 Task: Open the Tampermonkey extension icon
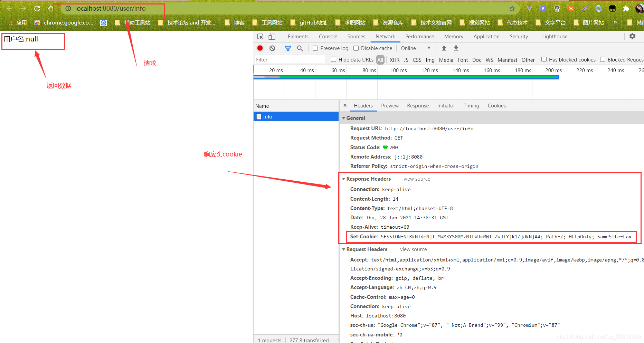click(612, 9)
